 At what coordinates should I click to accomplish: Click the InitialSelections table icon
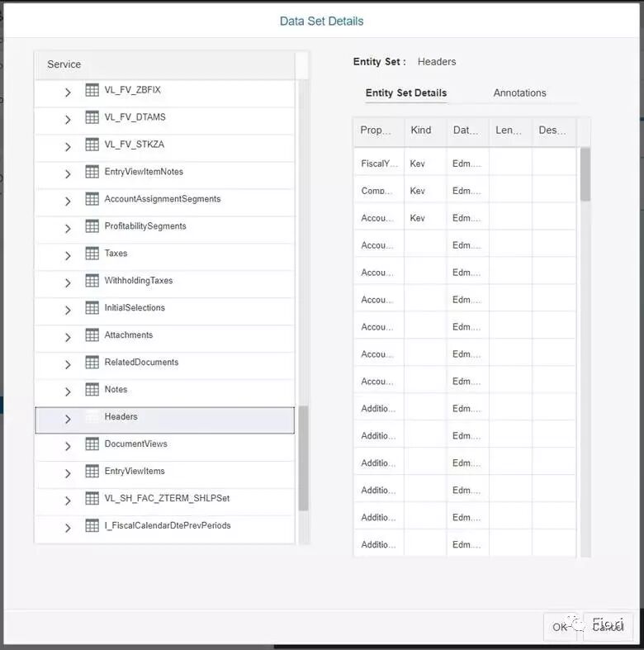[x=92, y=307]
